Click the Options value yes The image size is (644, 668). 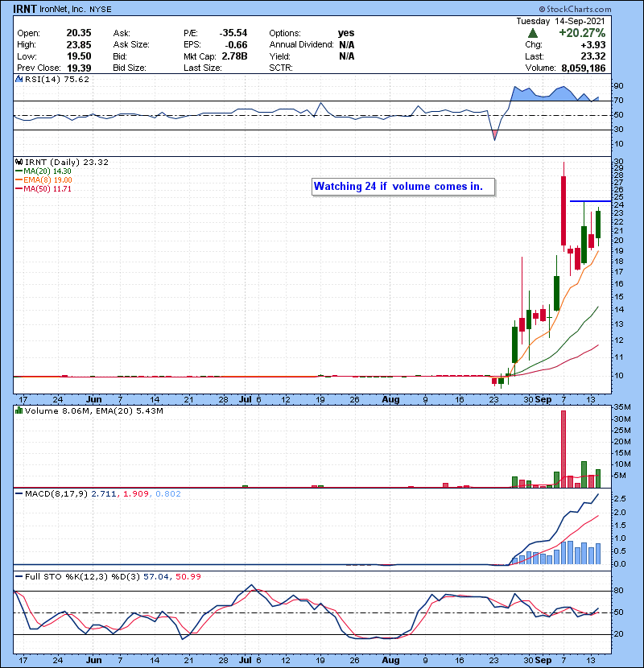pyautogui.click(x=346, y=33)
